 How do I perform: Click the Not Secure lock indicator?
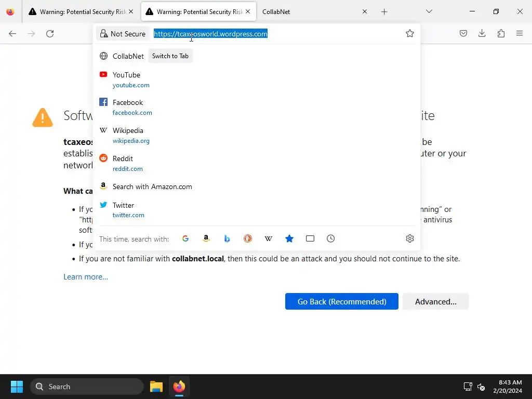[x=123, y=34]
